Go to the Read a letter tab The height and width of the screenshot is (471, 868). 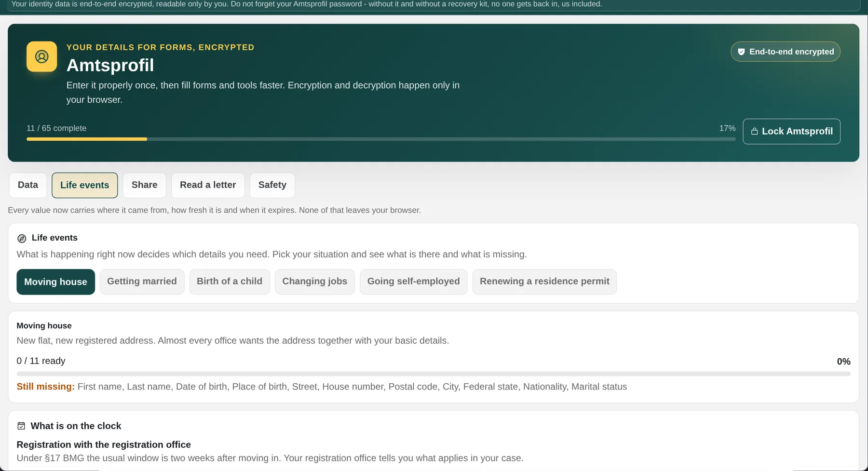(208, 185)
